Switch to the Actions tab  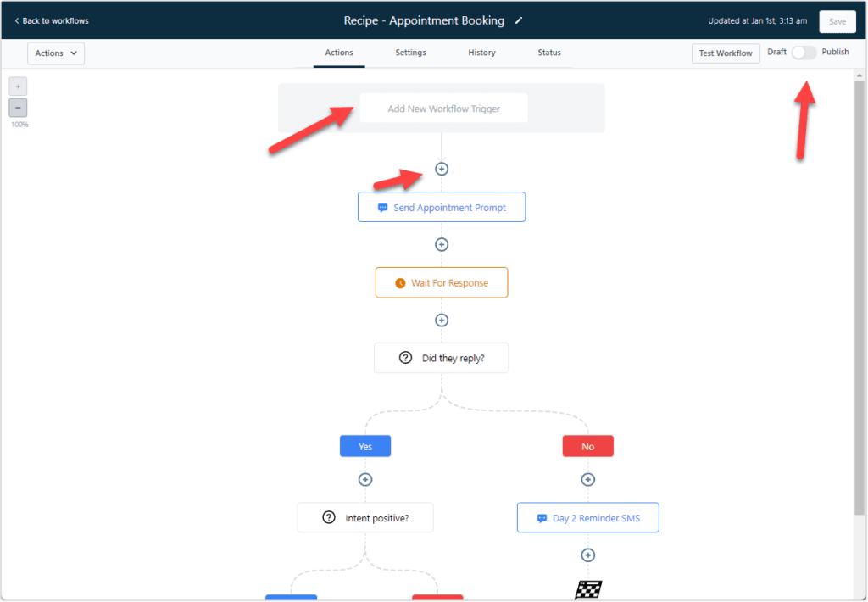click(x=339, y=53)
